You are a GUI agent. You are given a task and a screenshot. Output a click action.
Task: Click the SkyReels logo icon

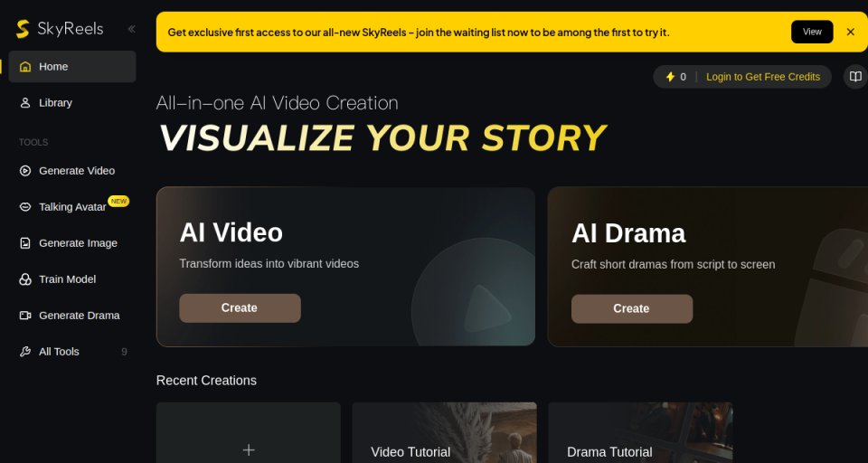(x=23, y=29)
